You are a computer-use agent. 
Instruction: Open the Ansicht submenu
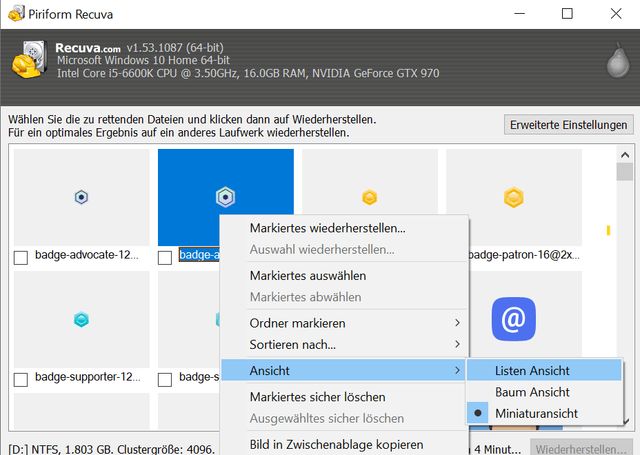pos(343,371)
